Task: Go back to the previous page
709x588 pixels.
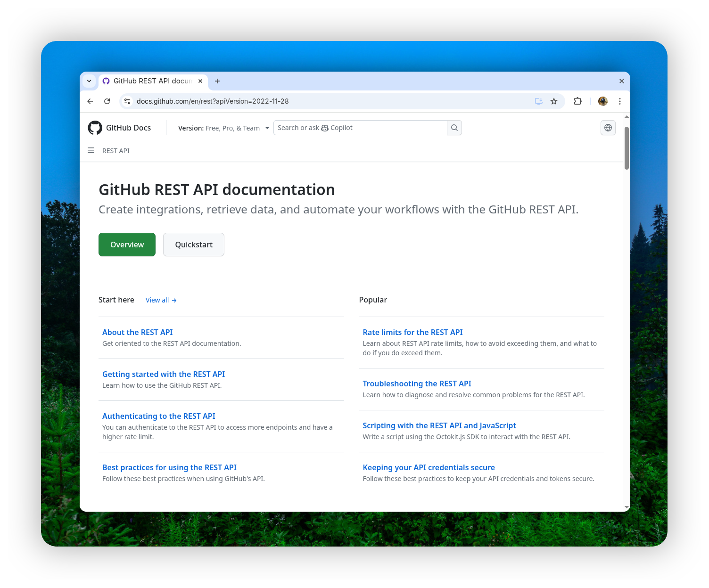Action: pos(90,101)
